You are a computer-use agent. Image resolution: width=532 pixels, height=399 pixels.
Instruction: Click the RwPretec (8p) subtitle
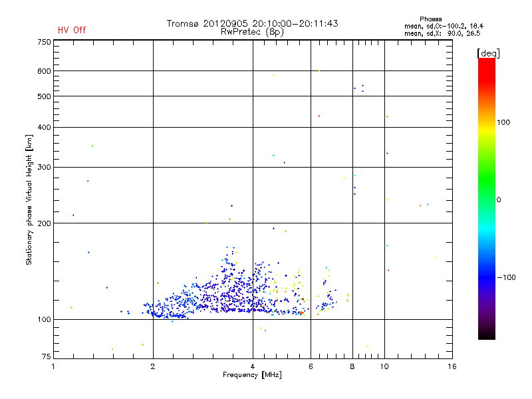click(x=252, y=32)
